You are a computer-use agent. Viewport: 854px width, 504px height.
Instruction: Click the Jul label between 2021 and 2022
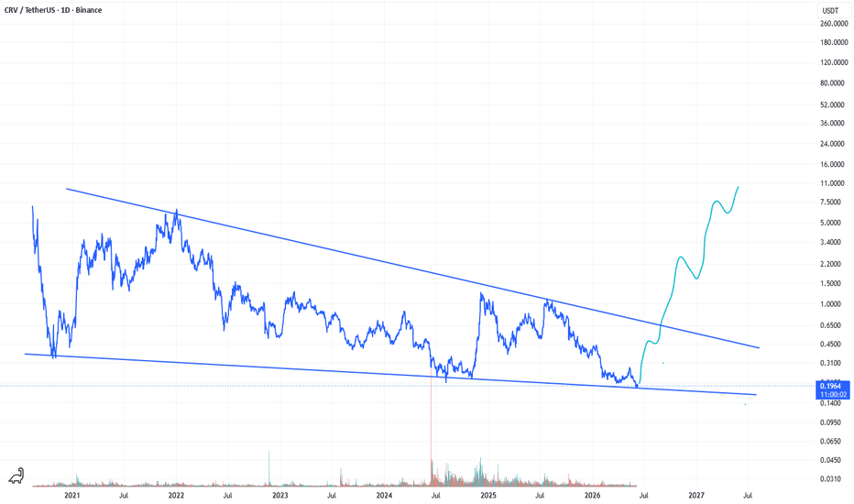click(x=124, y=495)
